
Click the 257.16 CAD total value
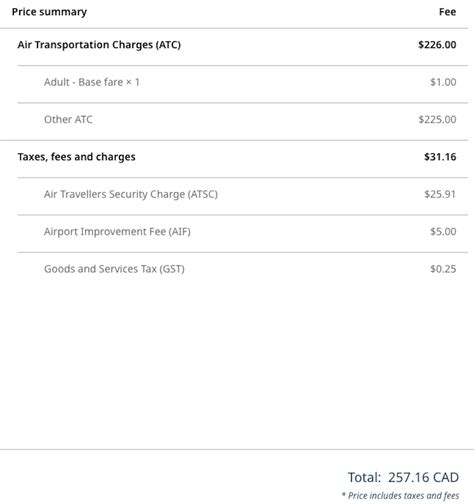424,477
